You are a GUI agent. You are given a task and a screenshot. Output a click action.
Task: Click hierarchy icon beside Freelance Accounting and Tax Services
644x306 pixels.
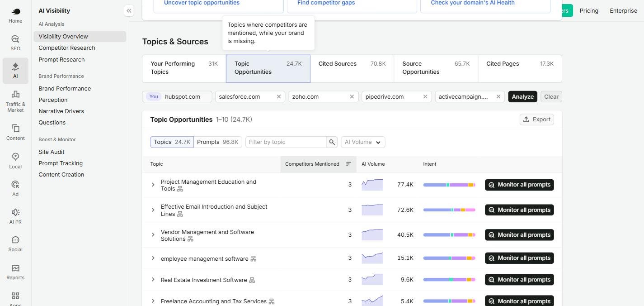[x=272, y=301]
